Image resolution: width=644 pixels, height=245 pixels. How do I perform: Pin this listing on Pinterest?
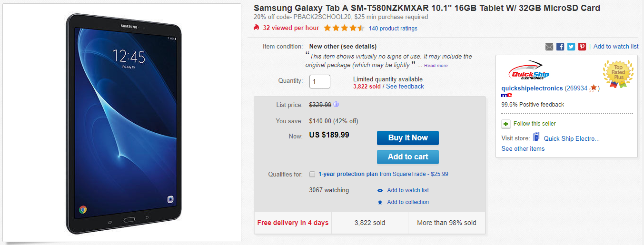(x=582, y=47)
